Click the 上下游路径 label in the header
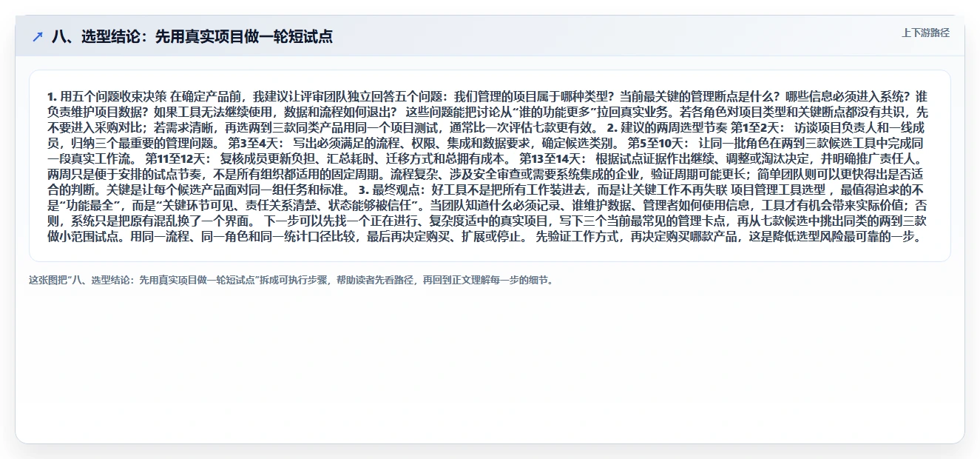This screenshot has height=459, width=980. pos(925,33)
